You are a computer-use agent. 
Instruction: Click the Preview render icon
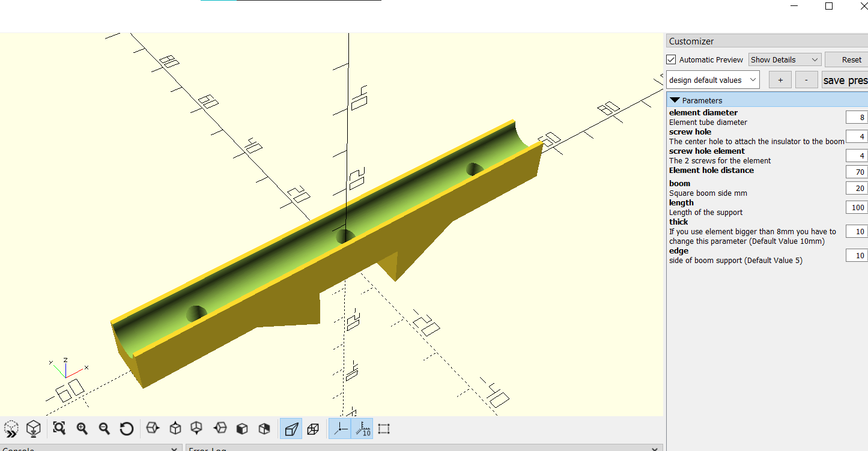[11, 429]
